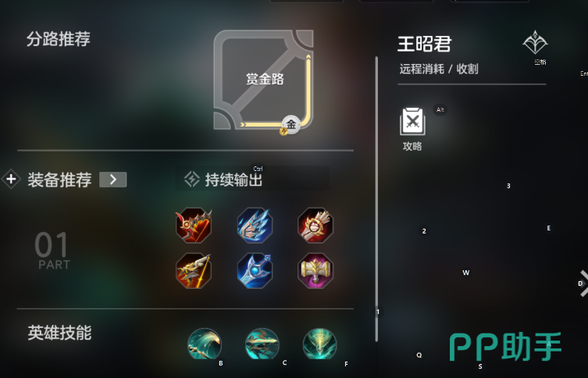Click the hero emblem icon beside 王昭君
This screenshot has width=588, height=378.
tap(535, 42)
